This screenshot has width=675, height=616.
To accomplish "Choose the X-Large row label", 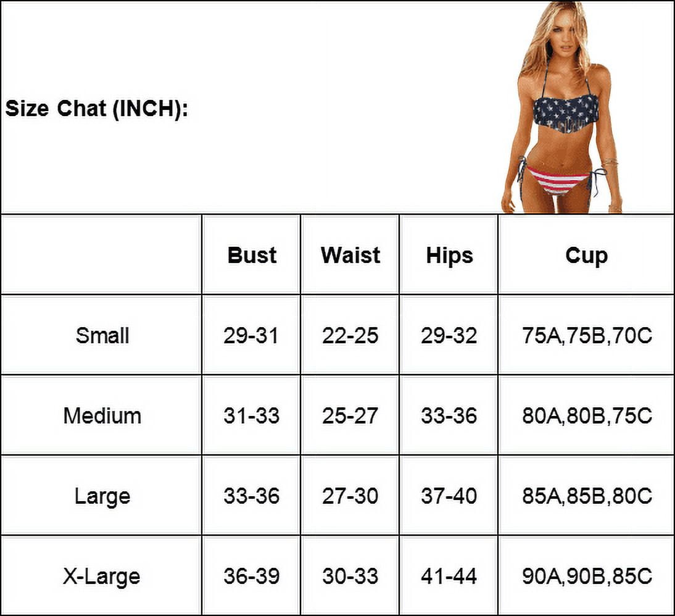I will point(102,576).
